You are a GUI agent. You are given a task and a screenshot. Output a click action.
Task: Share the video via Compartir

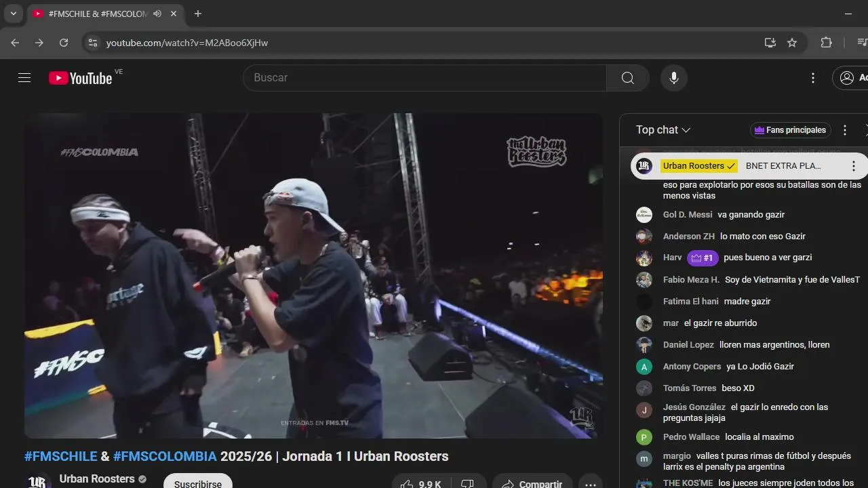coord(532,484)
